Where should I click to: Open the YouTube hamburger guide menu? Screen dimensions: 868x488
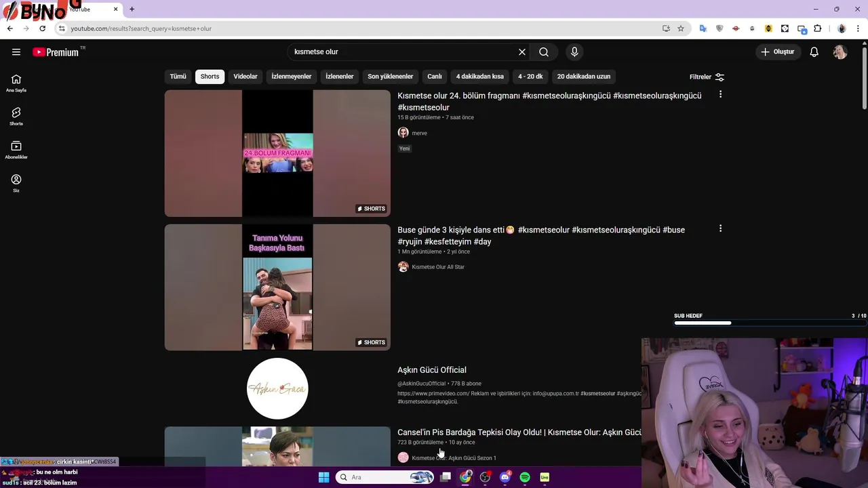coord(16,52)
